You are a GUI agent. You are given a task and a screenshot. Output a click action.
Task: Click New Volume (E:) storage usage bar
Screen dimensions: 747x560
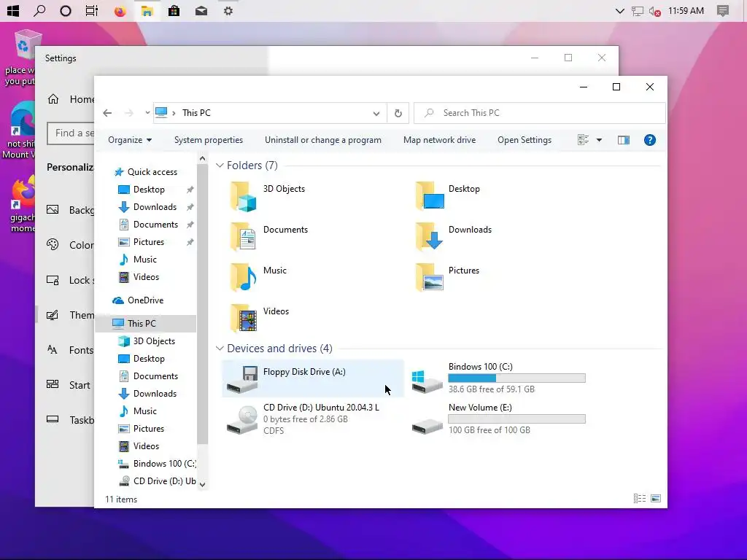point(516,419)
